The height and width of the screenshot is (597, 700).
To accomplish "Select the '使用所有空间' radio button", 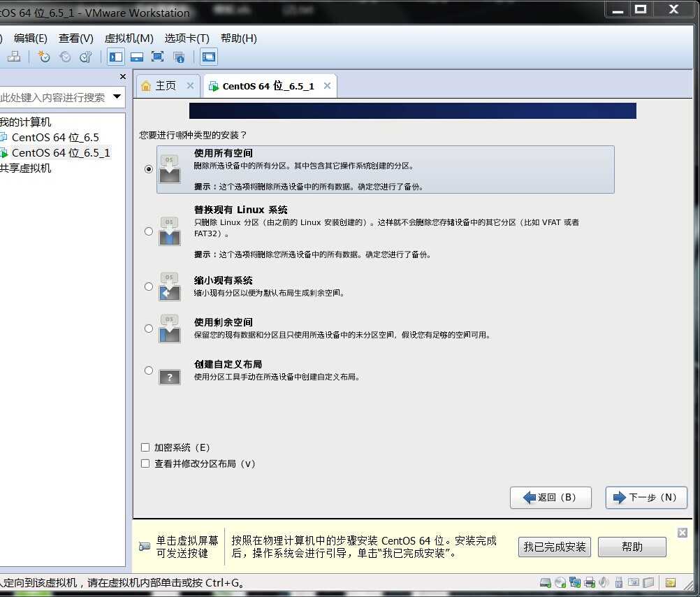I will (149, 169).
